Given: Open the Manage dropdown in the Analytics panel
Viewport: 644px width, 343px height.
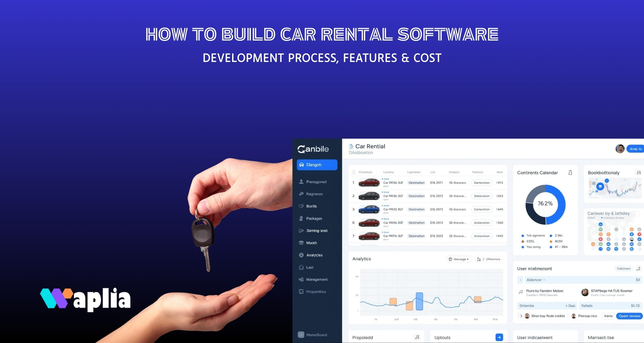Looking at the screenshot, I should tap(459, 259).
